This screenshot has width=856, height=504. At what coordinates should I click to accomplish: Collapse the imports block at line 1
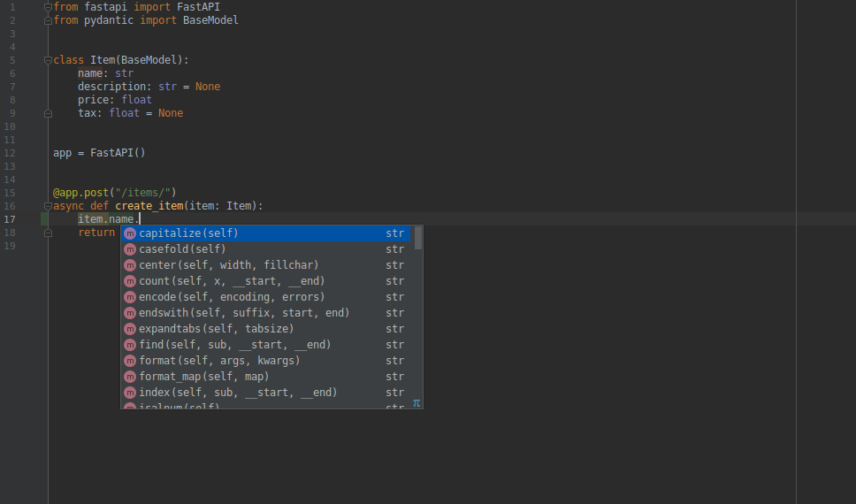pos(48,7)
